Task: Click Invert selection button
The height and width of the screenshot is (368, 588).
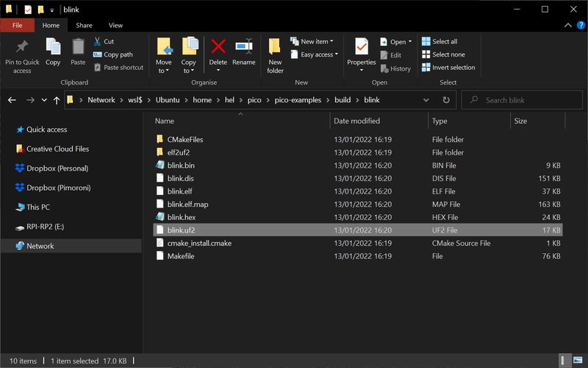Action: coord(448,68)
